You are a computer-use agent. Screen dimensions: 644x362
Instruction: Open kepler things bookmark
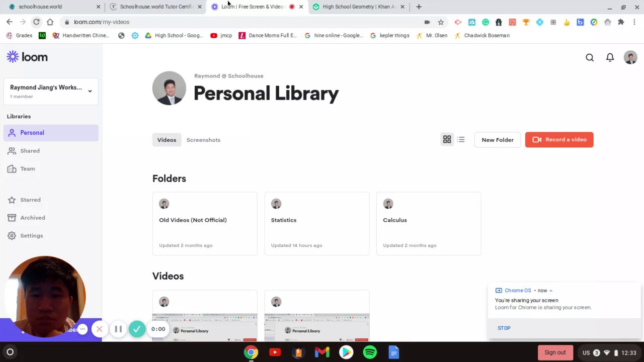pyautogui.click(x=389, y=36)
